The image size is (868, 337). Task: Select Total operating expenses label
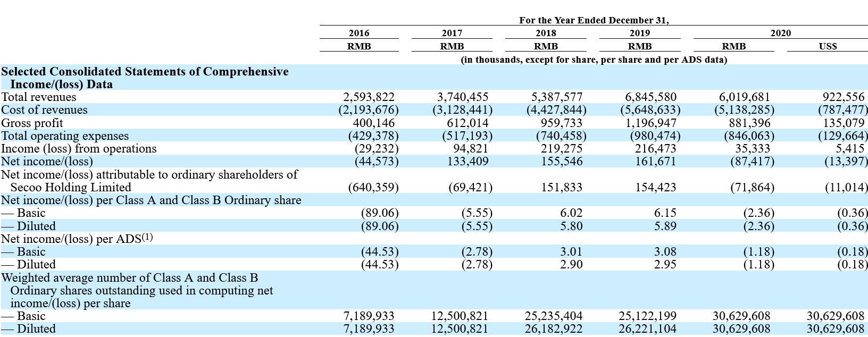tap(65, 136)
